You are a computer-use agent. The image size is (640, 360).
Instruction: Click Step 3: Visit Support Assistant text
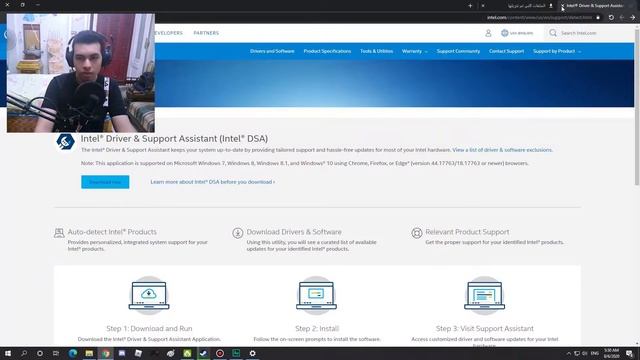pos(484,329)
